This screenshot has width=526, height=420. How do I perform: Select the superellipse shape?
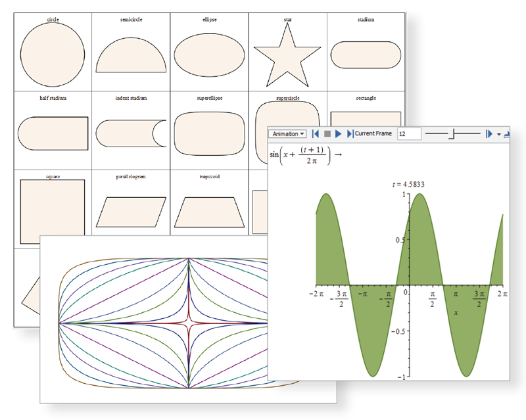(x=209, y=133)
